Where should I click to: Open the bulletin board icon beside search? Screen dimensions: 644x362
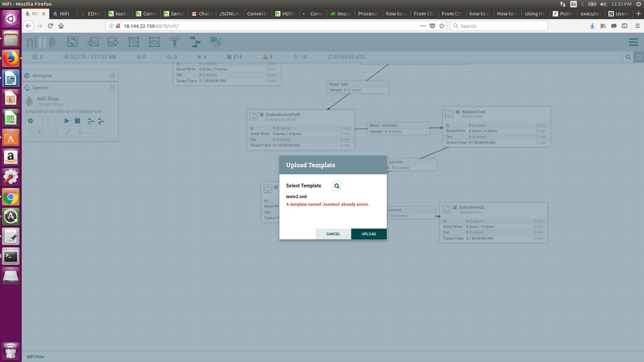point(639,57)
